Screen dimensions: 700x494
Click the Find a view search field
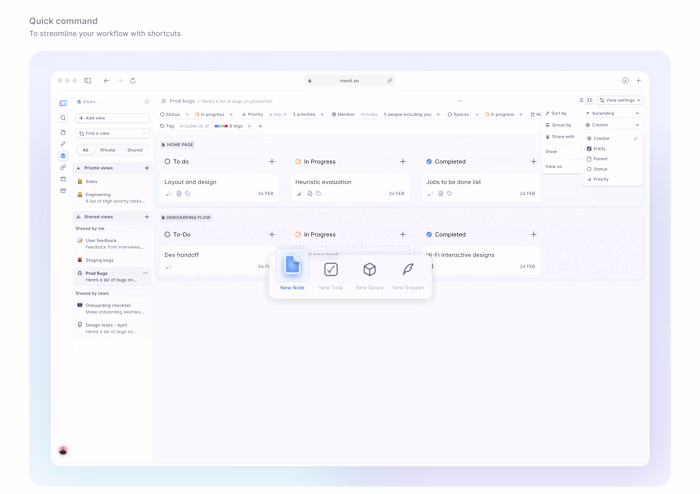click(x=112, y=133)
